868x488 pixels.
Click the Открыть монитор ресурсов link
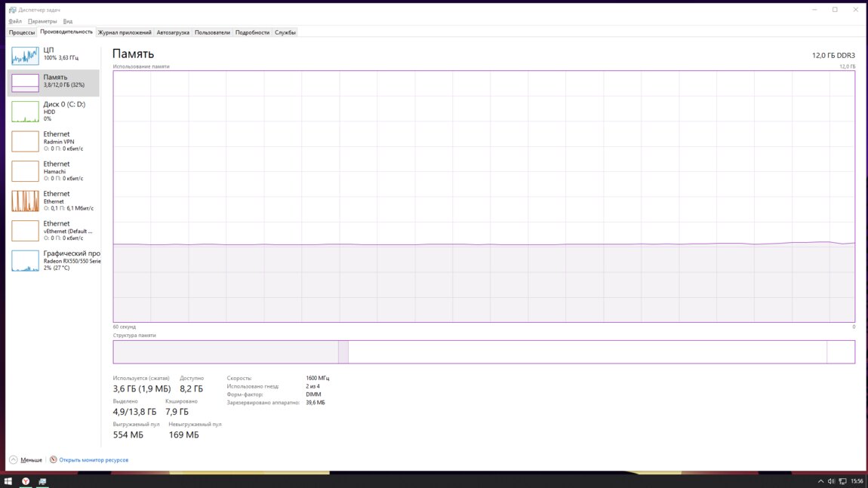tap(94, 459)
